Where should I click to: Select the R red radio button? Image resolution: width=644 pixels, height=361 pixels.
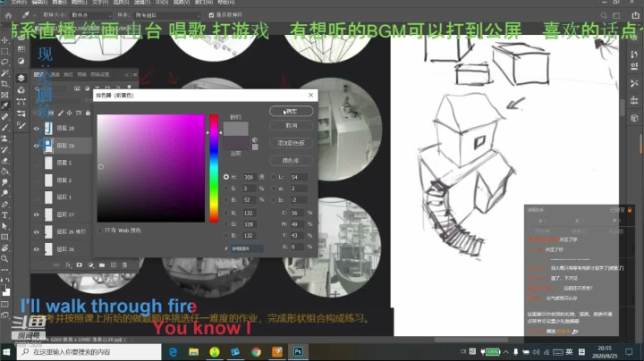click(x=226, y=213)
